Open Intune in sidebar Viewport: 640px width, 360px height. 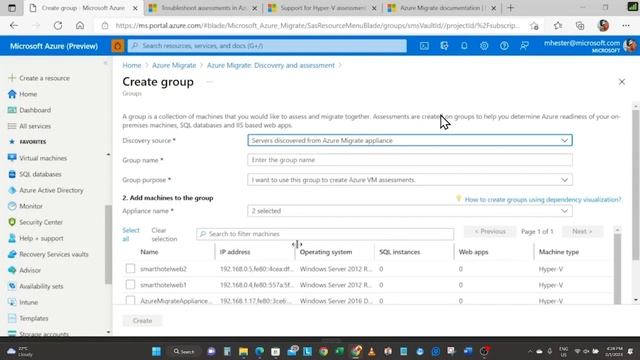[x=29, y=302]
